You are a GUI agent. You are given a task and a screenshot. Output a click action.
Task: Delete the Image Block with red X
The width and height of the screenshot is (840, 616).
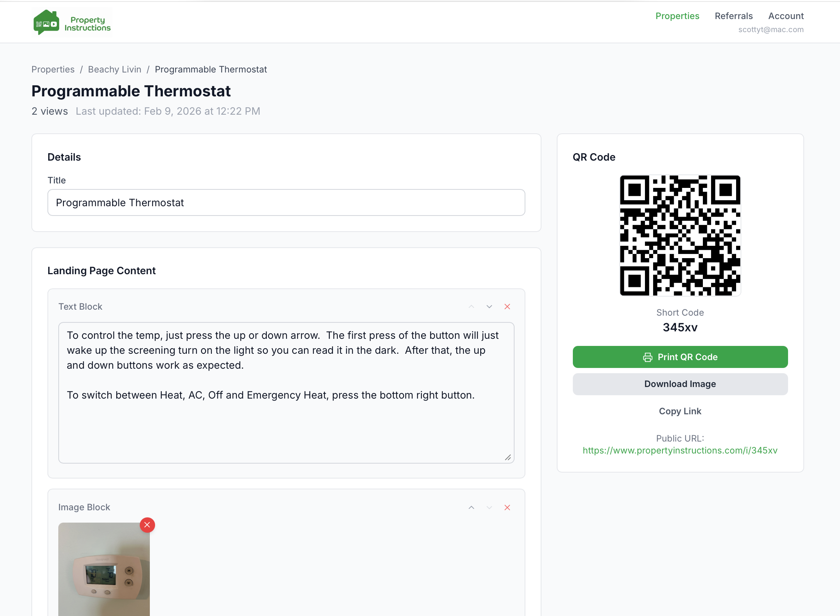[507, 507]
